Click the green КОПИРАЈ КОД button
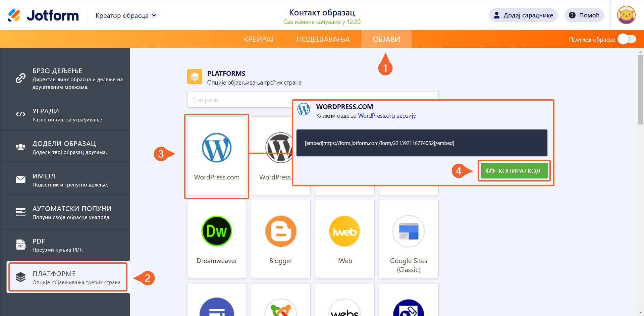 tap(514, 171)
